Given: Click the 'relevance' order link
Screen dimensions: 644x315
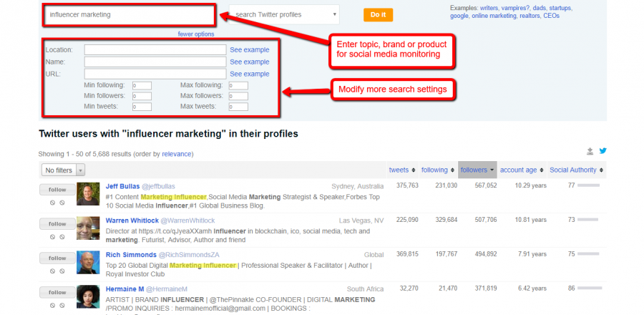Looking at the screenshot, I should click(177, 154).
